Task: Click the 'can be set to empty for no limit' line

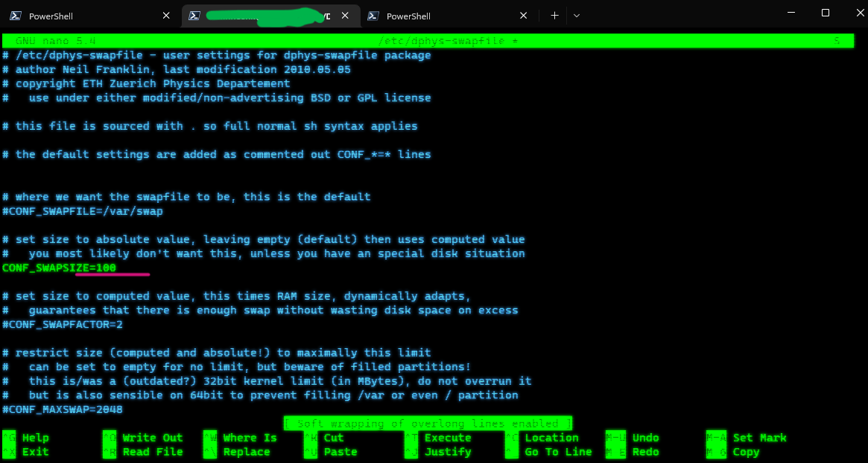Action: 237,367
